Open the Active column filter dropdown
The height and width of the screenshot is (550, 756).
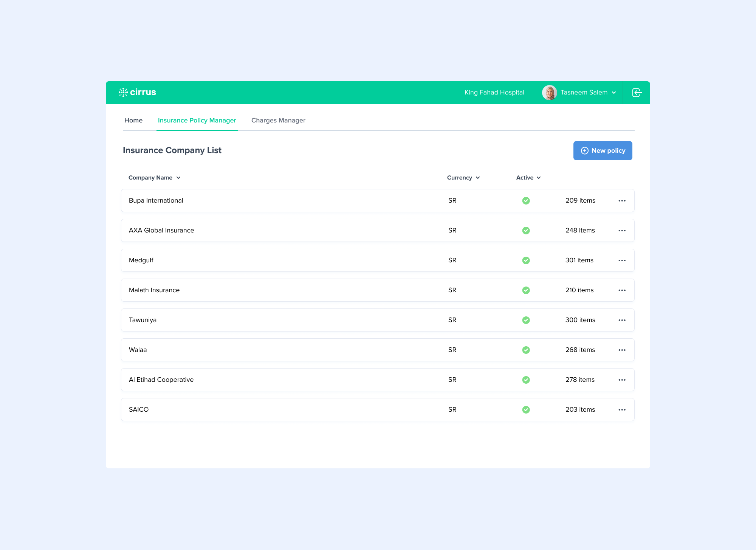click(x=528, y=178)
